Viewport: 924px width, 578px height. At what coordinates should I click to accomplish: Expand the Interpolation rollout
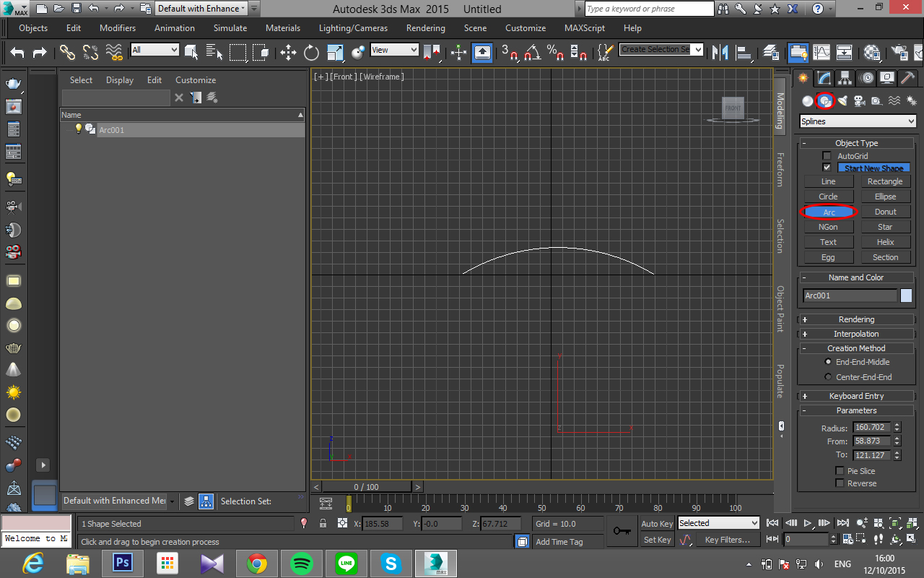(856, 334)
